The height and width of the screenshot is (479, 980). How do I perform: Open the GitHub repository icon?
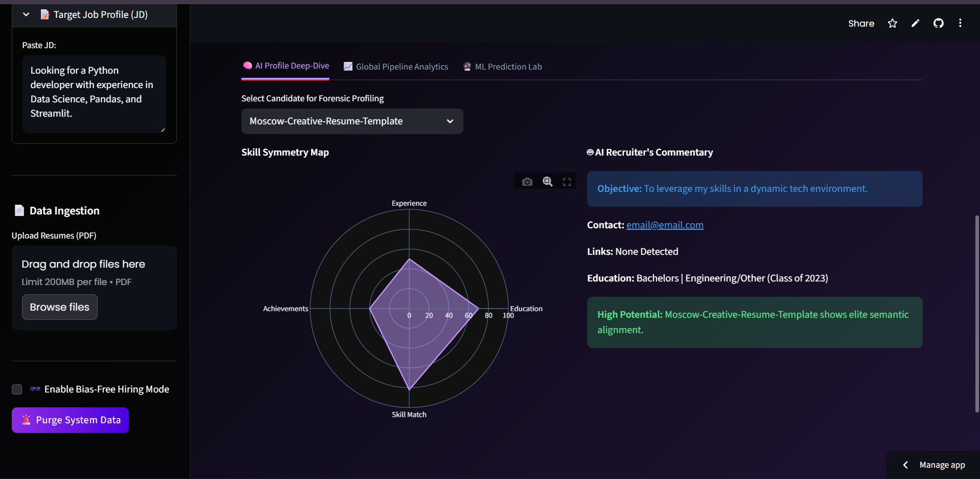[939, 23]
